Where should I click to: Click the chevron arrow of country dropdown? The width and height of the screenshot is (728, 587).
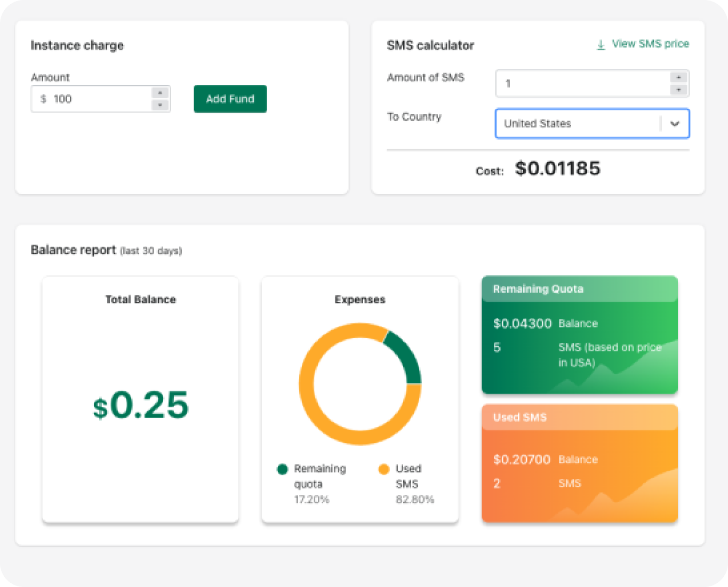coord(675,124)
